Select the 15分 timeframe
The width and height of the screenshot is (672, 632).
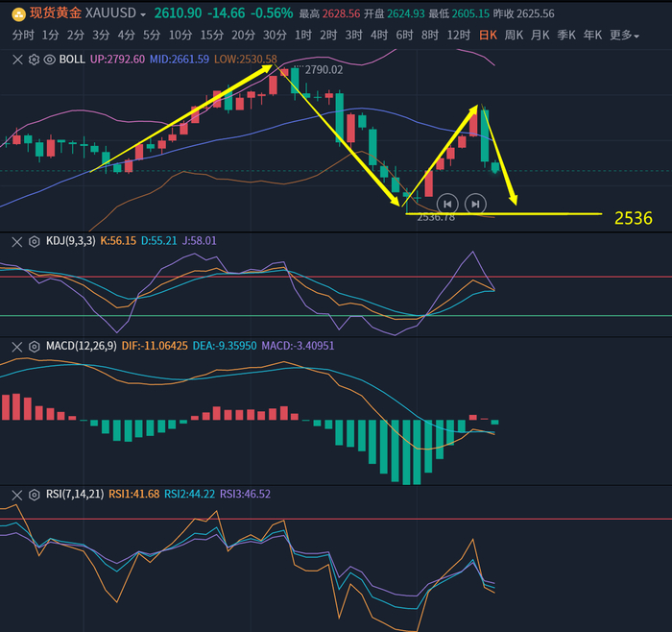tap(212, 36)
